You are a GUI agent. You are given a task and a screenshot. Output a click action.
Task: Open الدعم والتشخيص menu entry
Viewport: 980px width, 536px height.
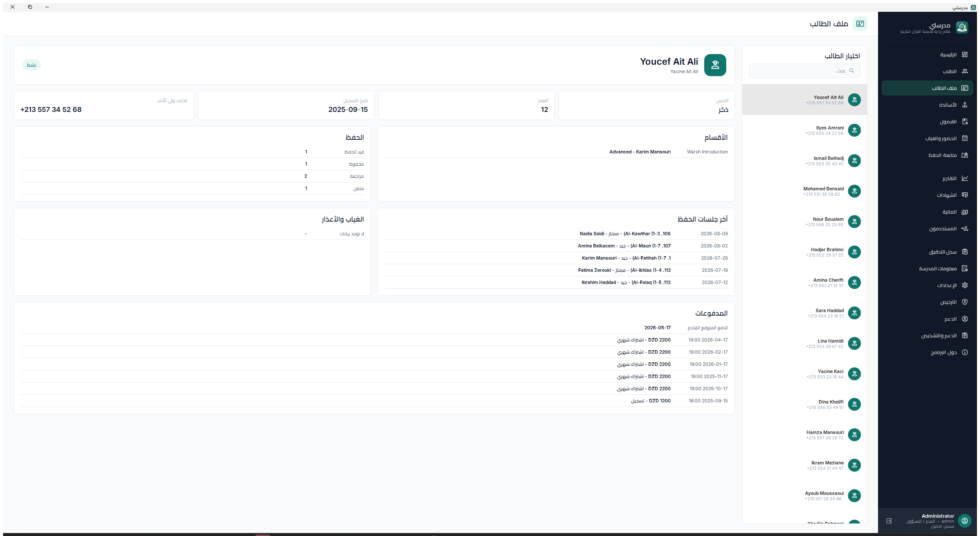click(x=927, y=335)
